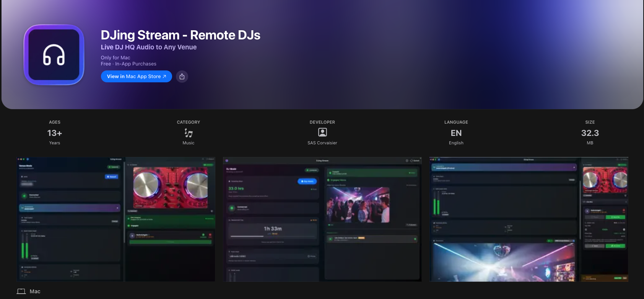The width and height of the screenshot is (644, 299).
Task: Click the DJing Stream - Remote DJs title
Action: click(x=181, y=35)
